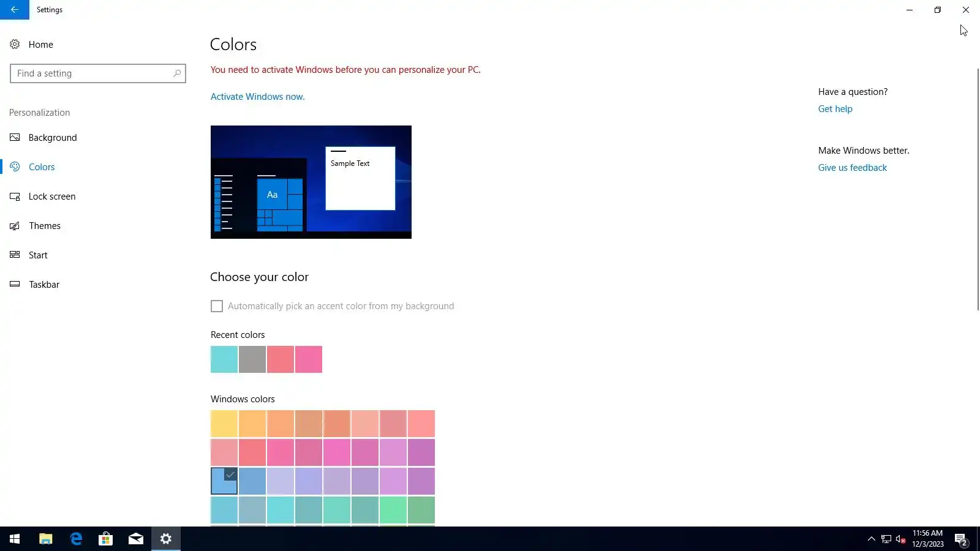The height and width of the screenshot is (551, 980).
Task: Choose the gray swatch in Recent colors
Action: click(x=252, y=359)
